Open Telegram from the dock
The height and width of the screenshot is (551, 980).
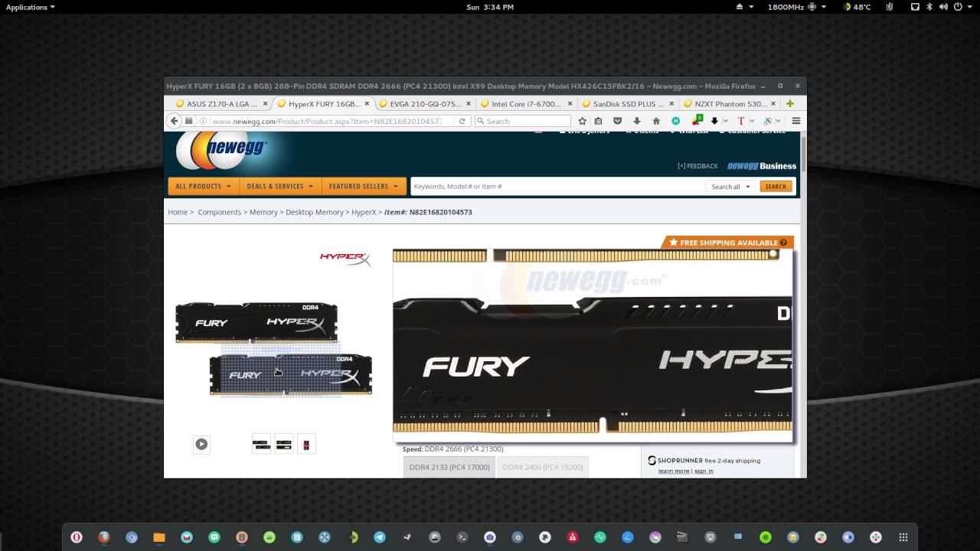click(380, 537)
